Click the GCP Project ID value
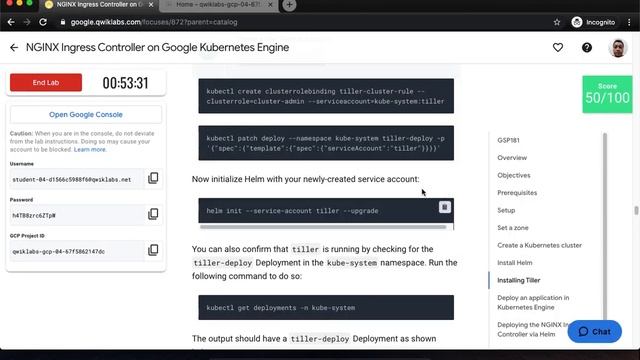This screenshot has height=360, width=640. point(77,251)
